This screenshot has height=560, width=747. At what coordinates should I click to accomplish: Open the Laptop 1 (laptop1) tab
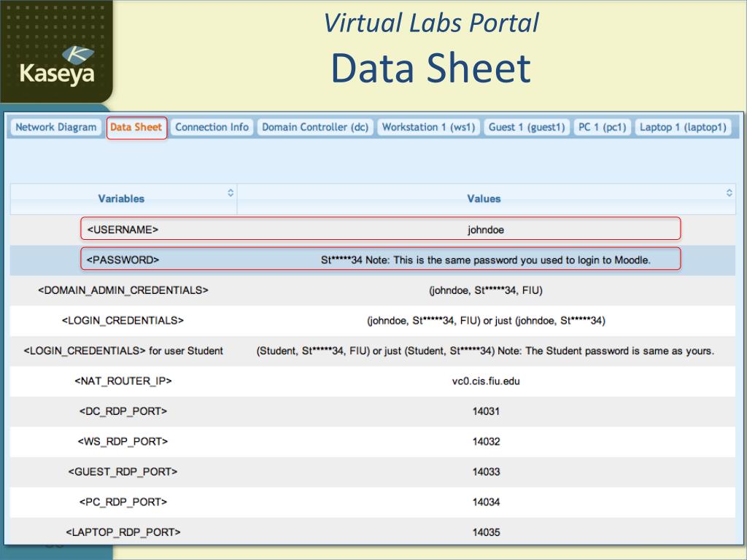click(683, 127)
